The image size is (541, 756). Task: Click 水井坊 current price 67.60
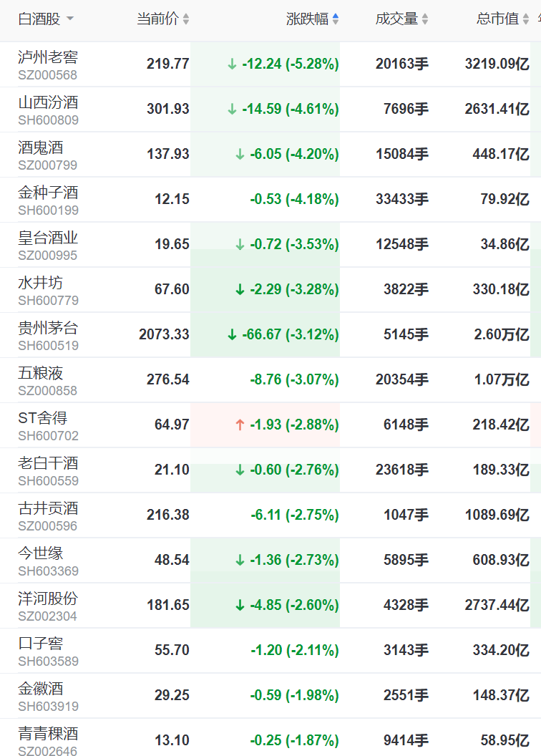[x=172, y=289]
